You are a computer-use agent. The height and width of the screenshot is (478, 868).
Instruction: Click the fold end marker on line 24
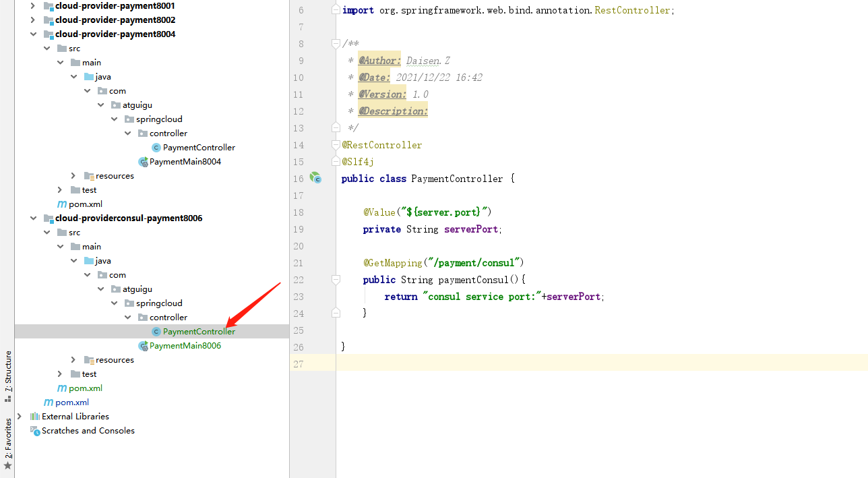(x=336, y=313)
